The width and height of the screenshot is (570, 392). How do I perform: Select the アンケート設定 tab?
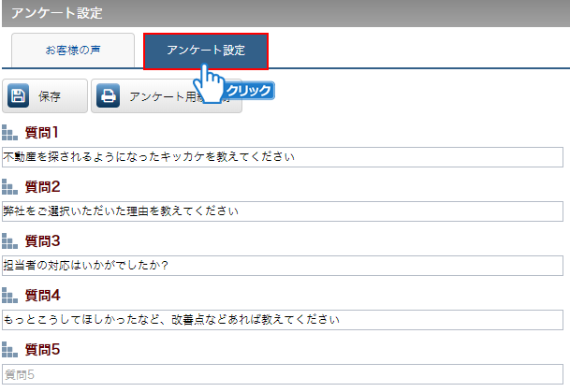pos(206,51)
